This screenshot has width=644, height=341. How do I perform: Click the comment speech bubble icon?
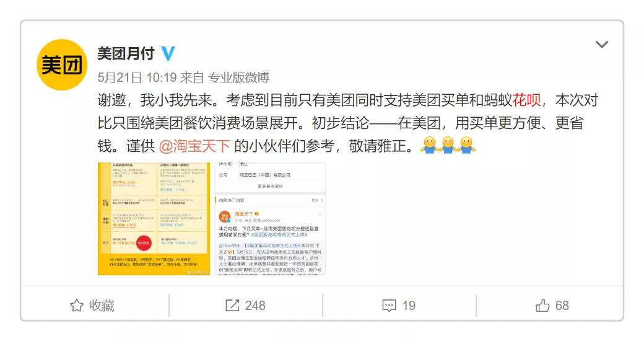coord(389,306)
